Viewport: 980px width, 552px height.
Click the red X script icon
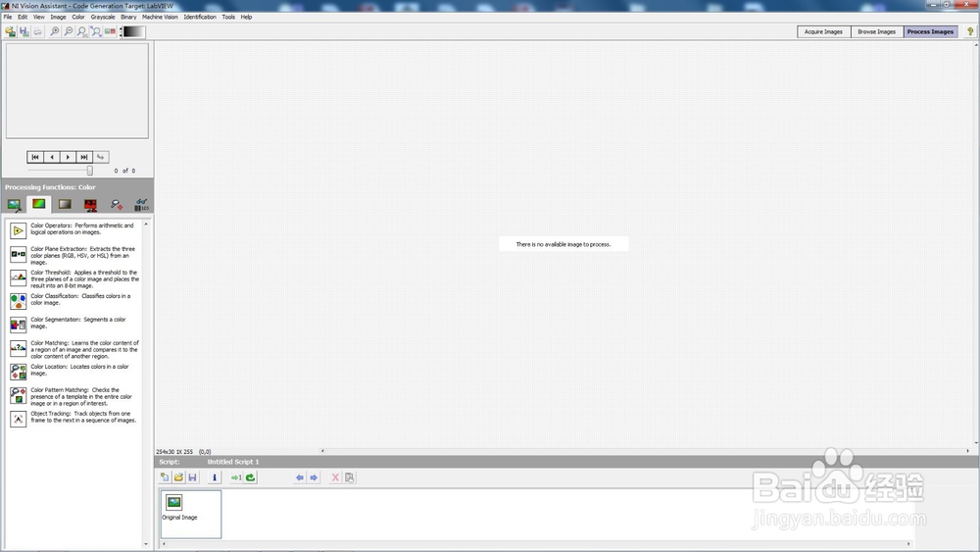tap(335, 477)
